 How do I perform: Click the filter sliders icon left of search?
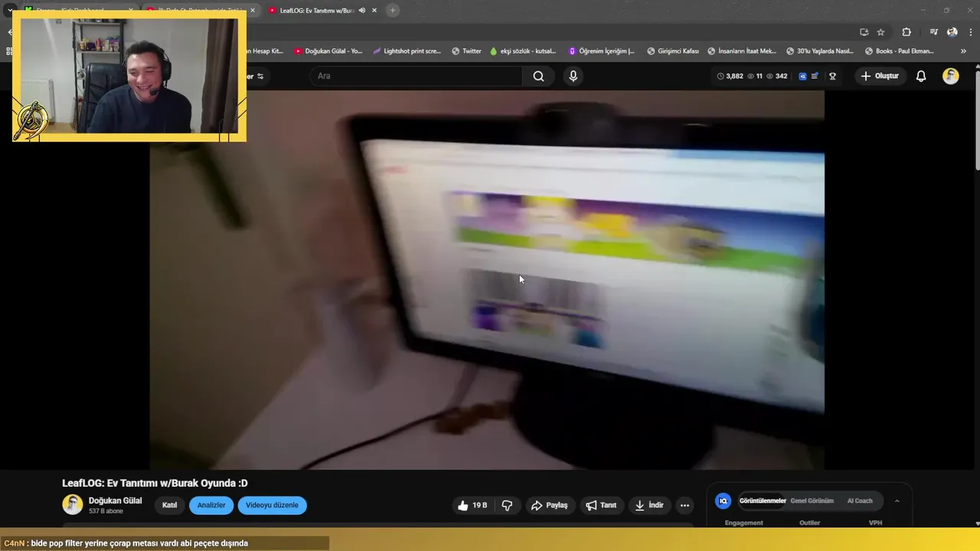click(260, 76)
